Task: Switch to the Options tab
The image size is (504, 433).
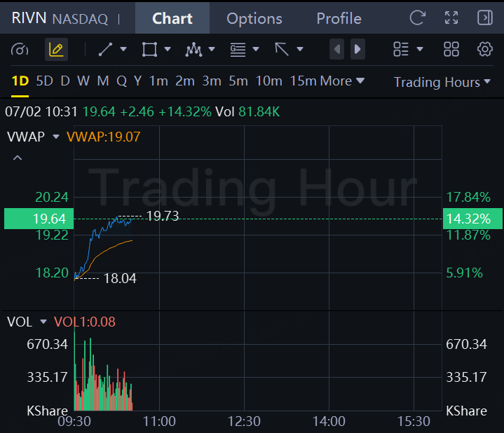Action: coord(254,18)
